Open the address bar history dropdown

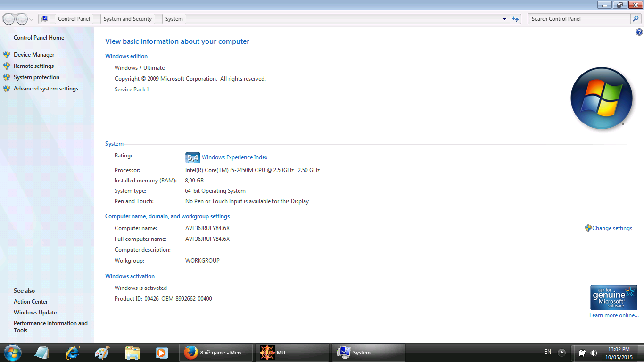tap(505, 19)
